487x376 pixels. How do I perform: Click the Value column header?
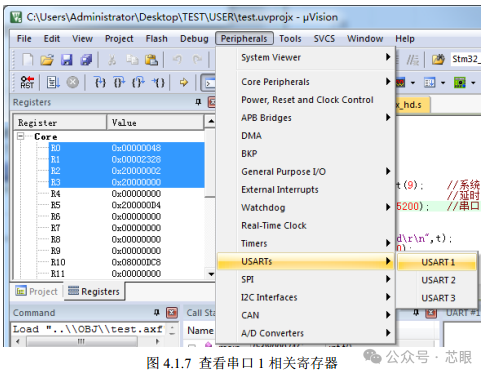point(155,123)
